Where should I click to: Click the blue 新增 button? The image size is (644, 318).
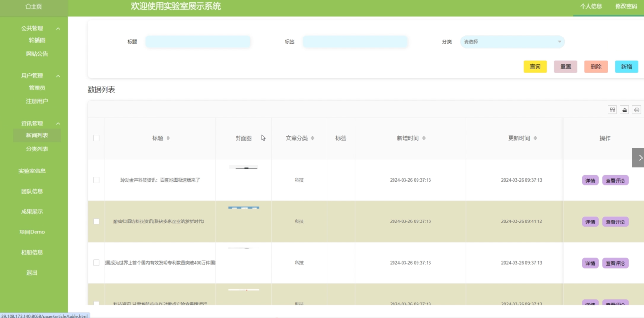627,67
